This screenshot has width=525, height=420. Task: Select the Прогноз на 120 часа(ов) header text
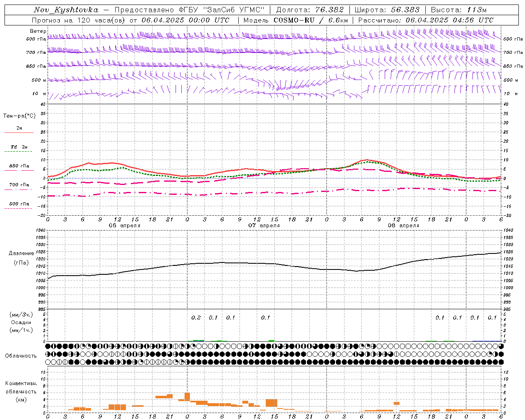(79, 20)
